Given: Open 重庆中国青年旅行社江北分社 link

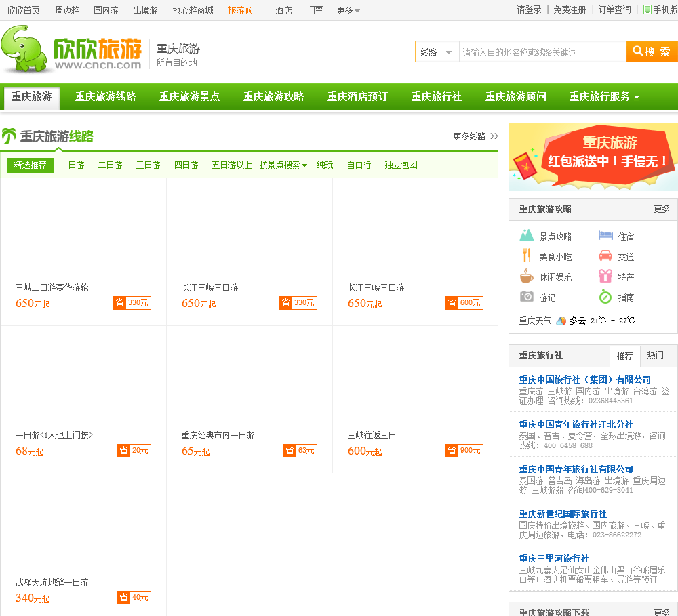Looking at the screenshot, I should click(576, 424).
